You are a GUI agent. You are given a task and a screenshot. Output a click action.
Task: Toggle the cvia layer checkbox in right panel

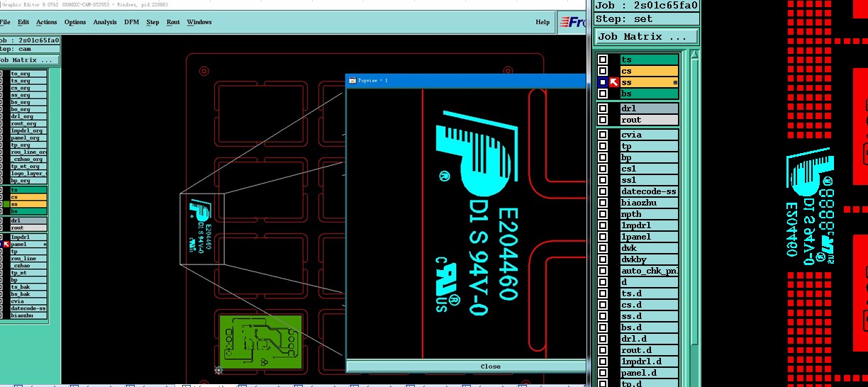click(x=603, y=135)
